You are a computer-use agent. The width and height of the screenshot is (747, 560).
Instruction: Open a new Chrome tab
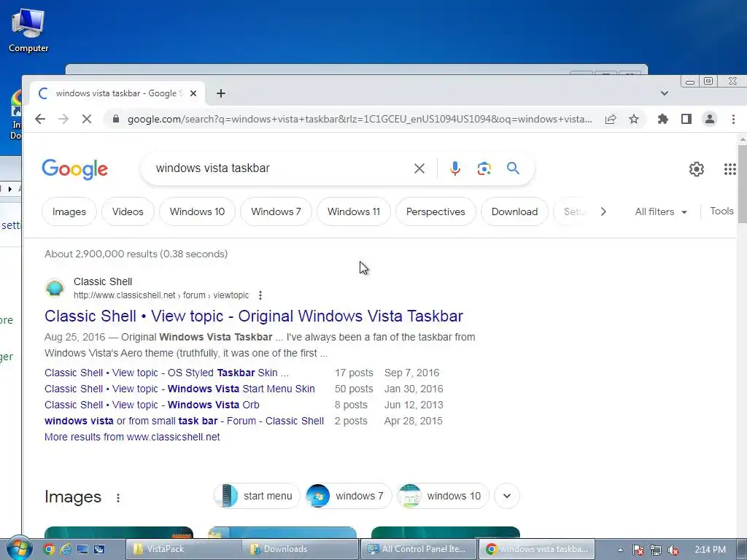tap(220, 93)
